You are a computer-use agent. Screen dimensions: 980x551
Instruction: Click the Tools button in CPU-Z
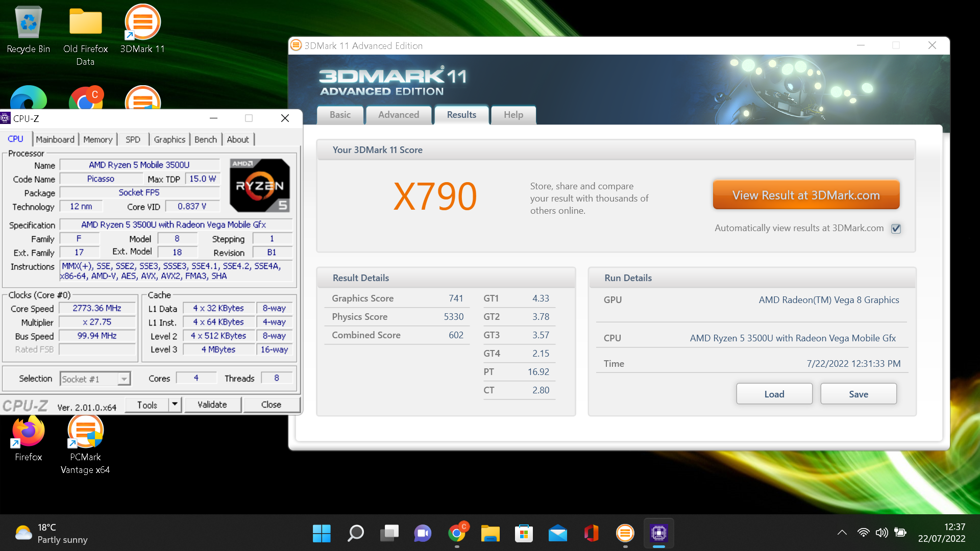147,405
